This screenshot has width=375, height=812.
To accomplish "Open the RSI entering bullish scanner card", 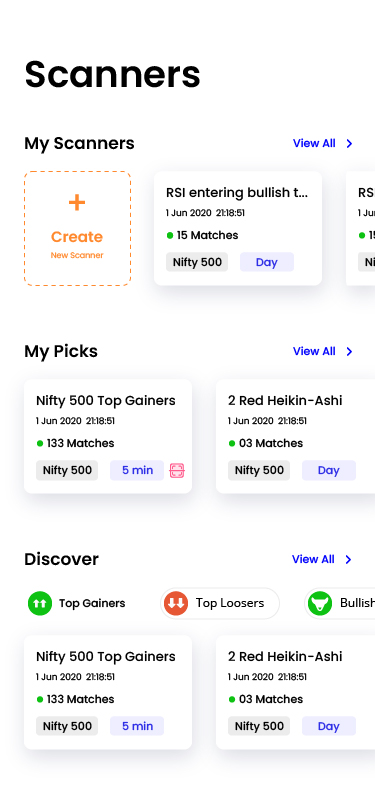I will [238, 228].
